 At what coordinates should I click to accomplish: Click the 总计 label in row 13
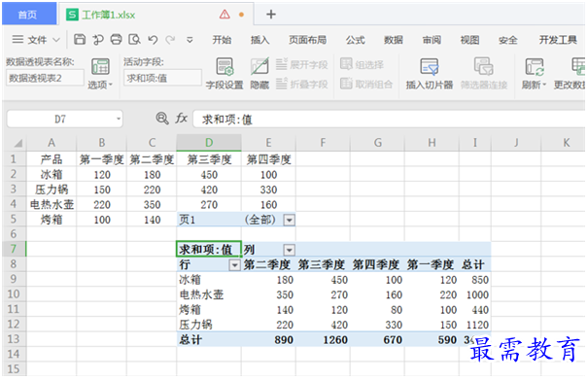(190, 340)
